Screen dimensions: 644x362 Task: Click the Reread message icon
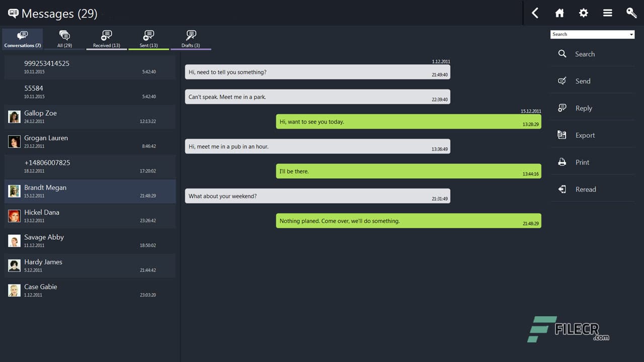coord(562,189)
